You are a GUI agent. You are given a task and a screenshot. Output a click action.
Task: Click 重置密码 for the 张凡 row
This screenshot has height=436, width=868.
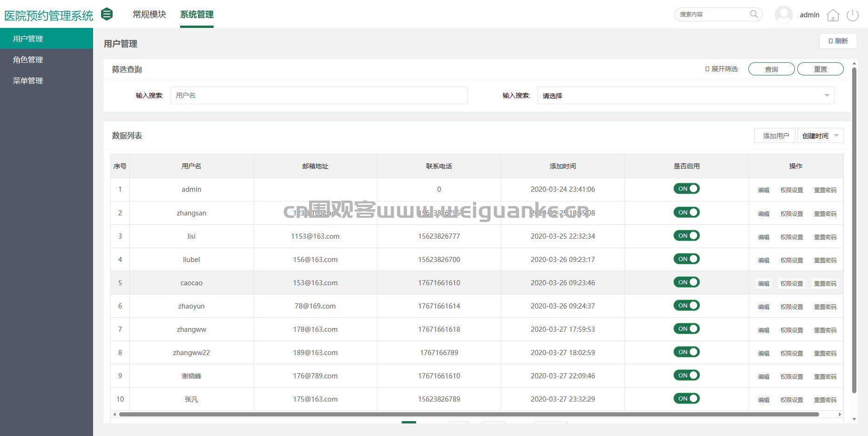point(825,400)
